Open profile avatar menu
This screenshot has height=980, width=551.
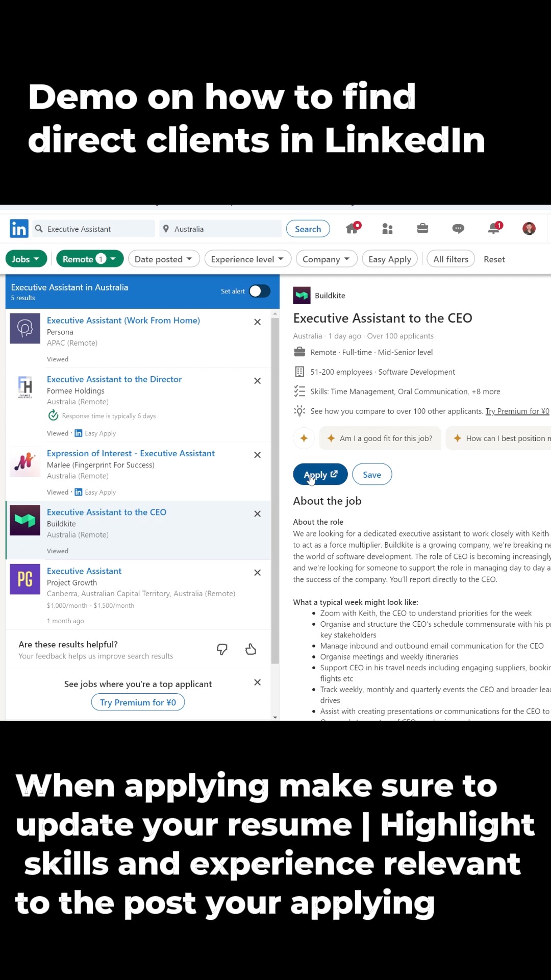pyautogui.click(x=529, y=228)
